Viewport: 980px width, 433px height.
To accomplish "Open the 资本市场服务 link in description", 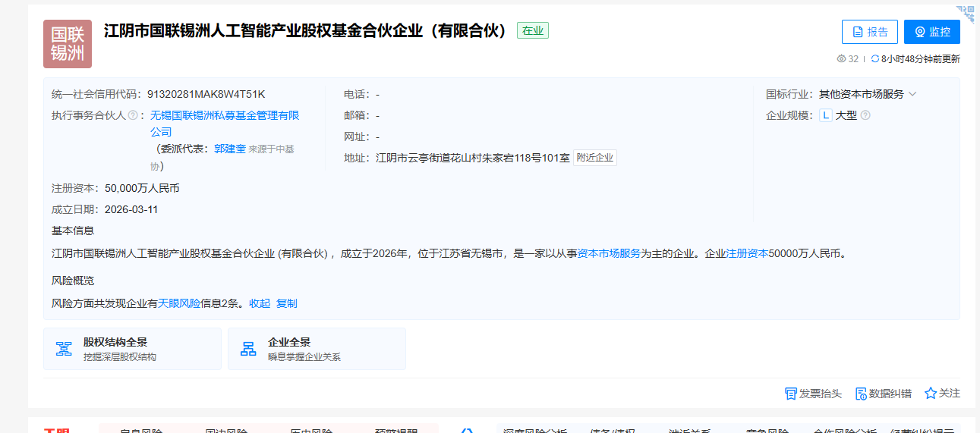I will point(609,254).
